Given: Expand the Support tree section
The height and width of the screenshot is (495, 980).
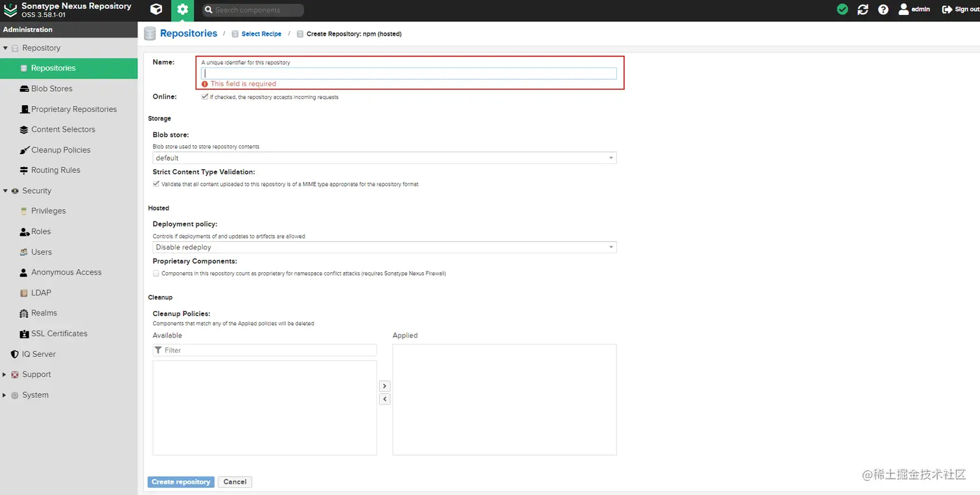Looking at the screenshot, I should click(x=5, y=374).
